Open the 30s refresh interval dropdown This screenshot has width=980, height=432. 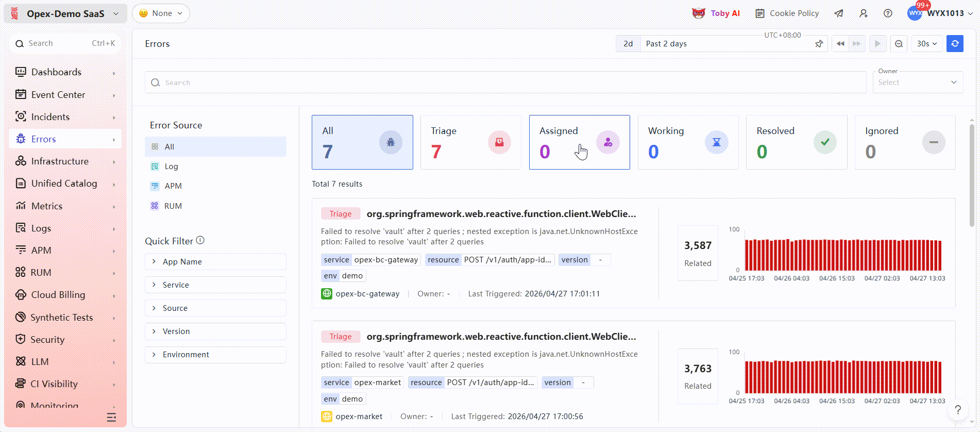pyautogui.click(x=926, y=44)
